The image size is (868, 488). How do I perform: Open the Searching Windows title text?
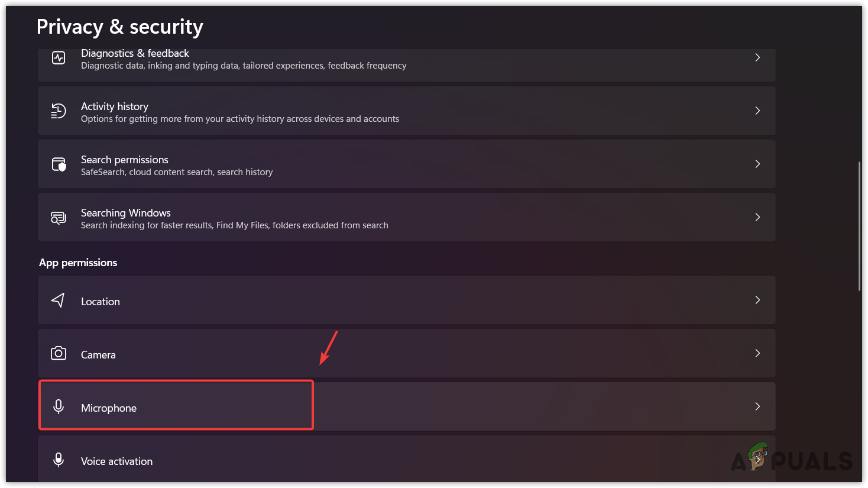[x=126, y=213]
